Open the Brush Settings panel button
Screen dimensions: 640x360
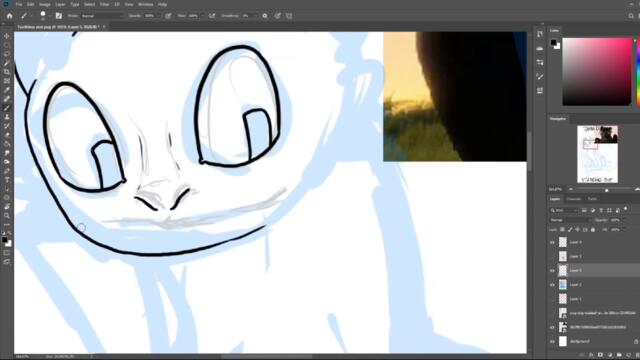[x=59, y=16]
